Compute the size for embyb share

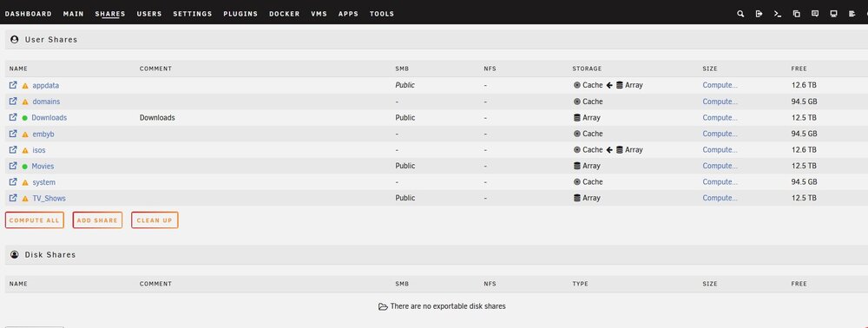pos(720,134)
